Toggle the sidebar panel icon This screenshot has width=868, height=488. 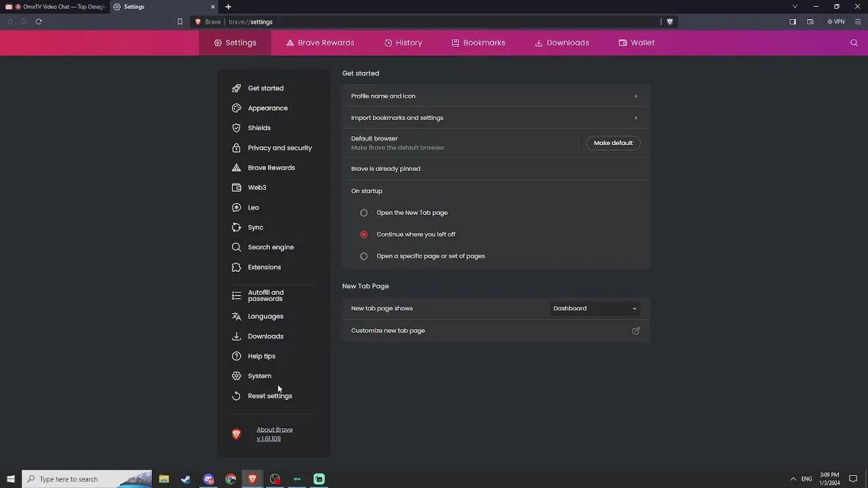793,22
